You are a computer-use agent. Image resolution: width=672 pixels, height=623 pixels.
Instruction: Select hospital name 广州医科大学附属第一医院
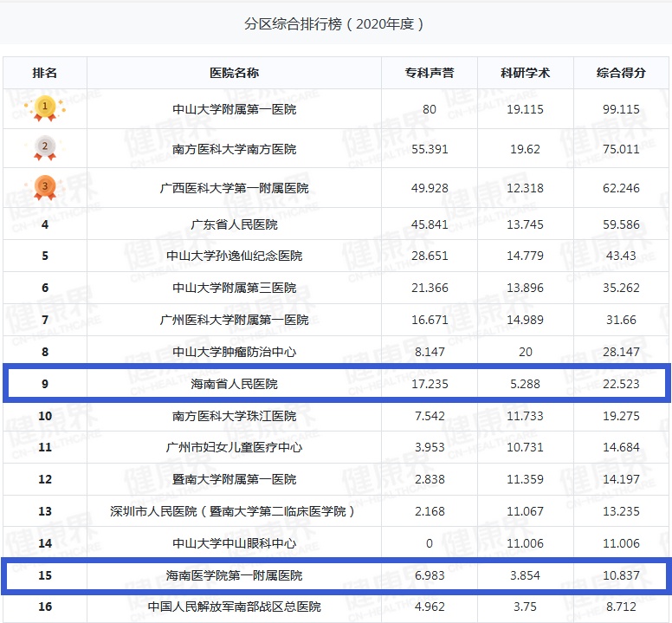(235, 320)
